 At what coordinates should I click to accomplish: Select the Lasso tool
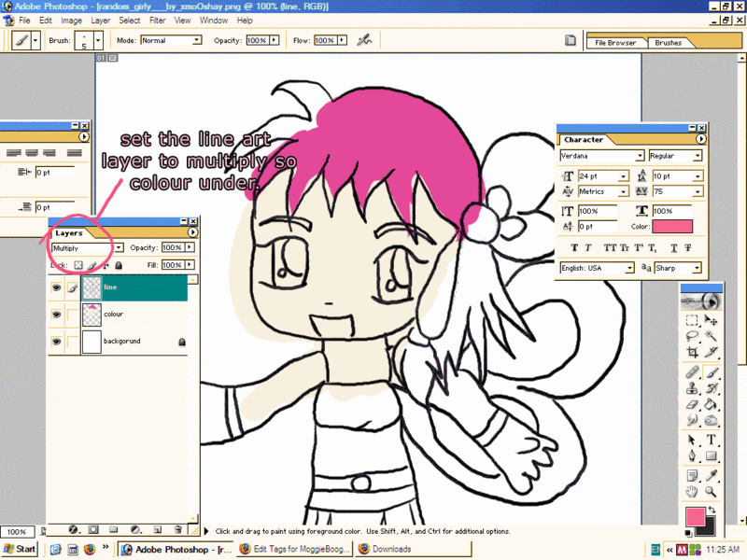click(x=692, y=336)
